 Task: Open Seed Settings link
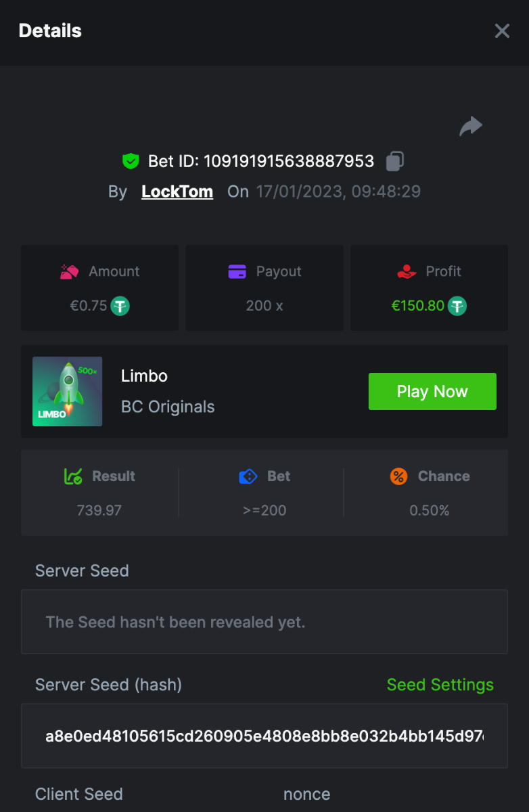tap(440, 685)
